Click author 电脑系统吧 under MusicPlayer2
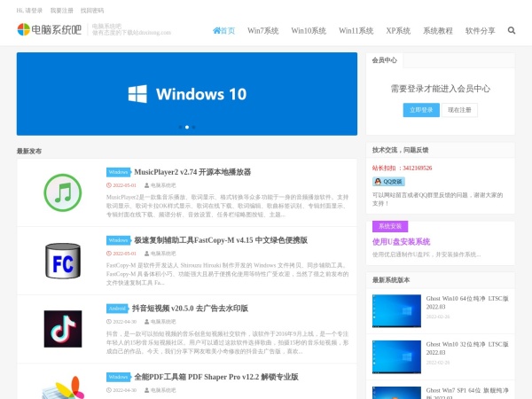 coord(163,185)
